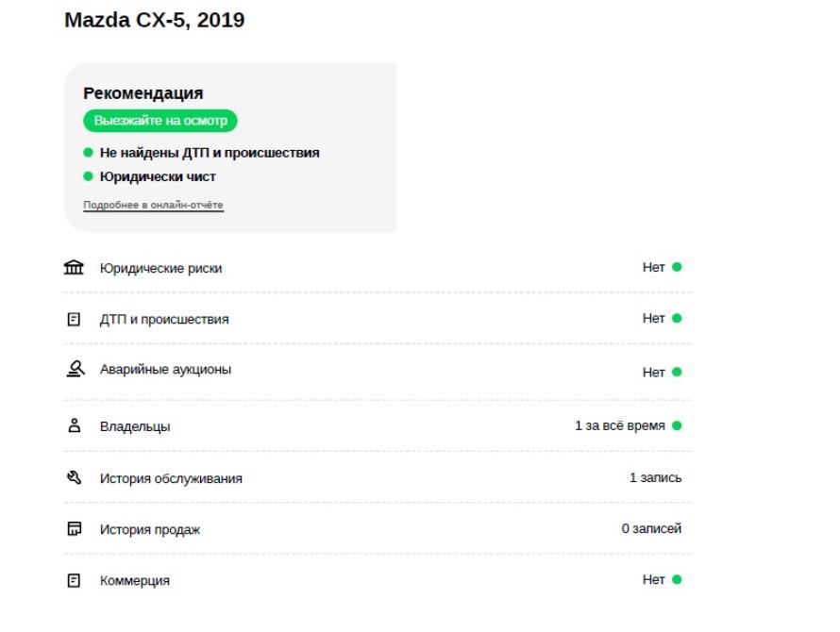Click the История обслуживания wrench icon

[x=74, y=477]
